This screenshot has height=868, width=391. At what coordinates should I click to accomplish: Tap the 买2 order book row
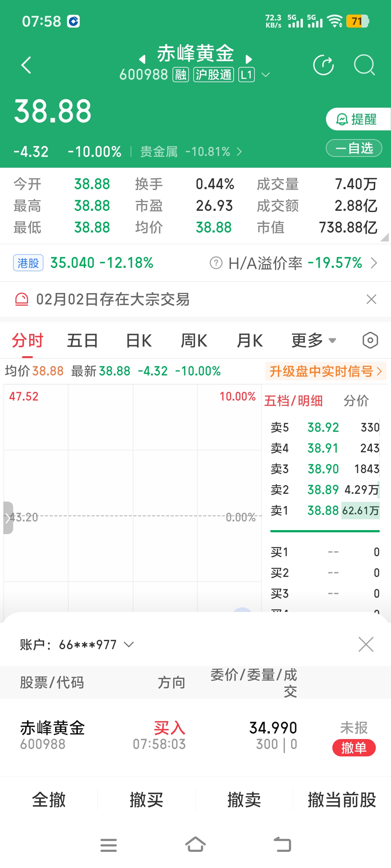325,573
